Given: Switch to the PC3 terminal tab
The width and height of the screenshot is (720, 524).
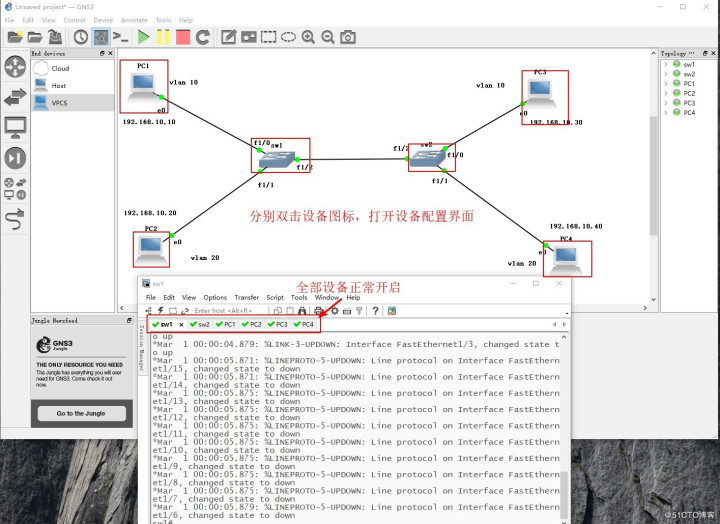Looking at the screenshot, I should point(278,324).
